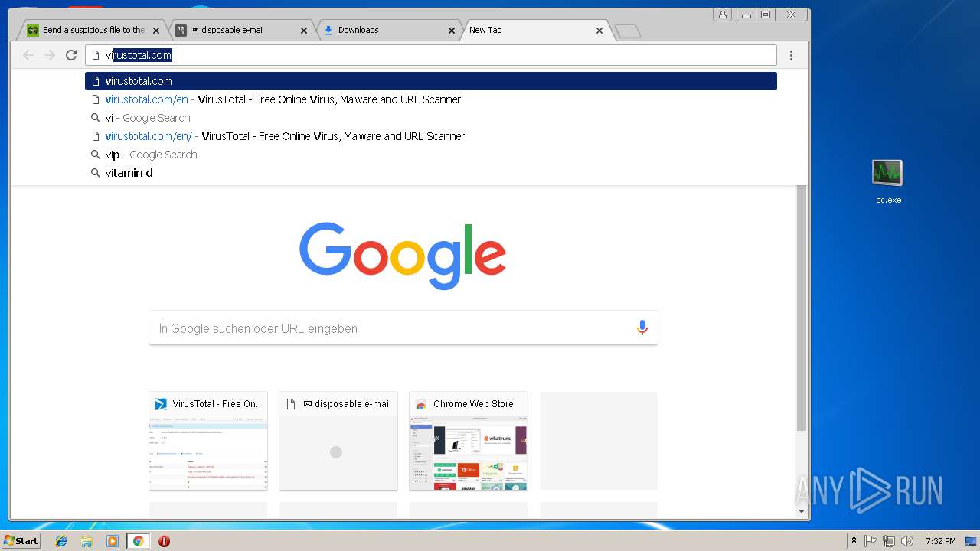Click the Action Center flag icon
Screen dimensions: 980x551
point(871,541)
